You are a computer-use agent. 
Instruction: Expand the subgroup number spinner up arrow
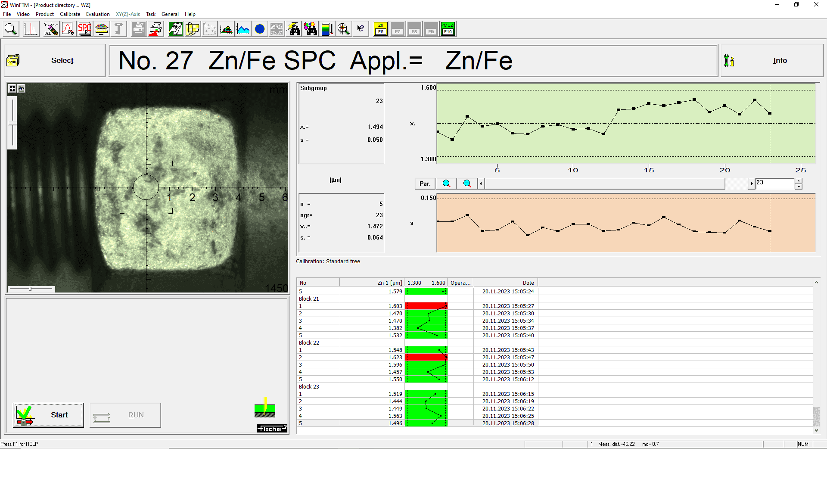[x=799, y=181]
